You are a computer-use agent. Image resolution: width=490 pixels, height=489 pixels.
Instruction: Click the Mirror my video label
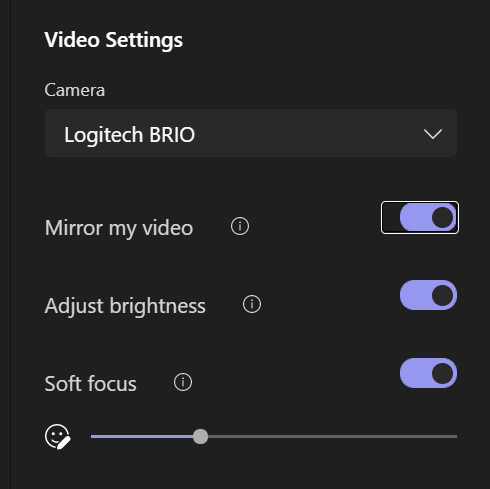tap(119, 228)
